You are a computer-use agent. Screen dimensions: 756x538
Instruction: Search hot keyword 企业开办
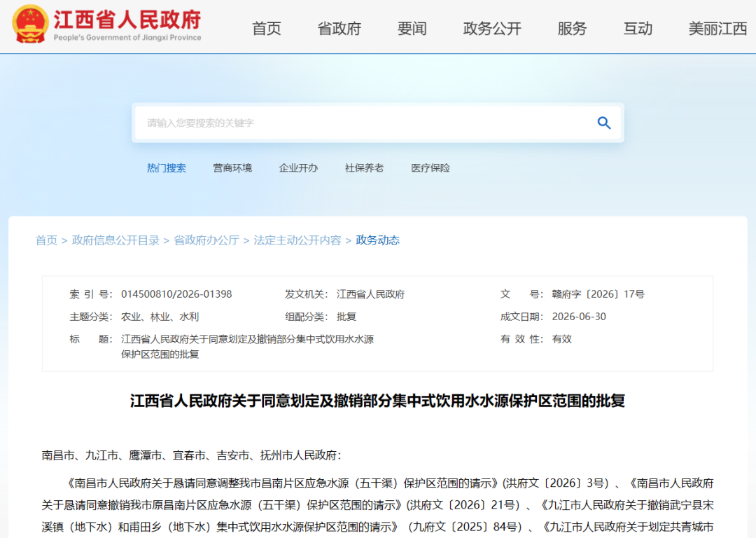click(x=298, y=168)
